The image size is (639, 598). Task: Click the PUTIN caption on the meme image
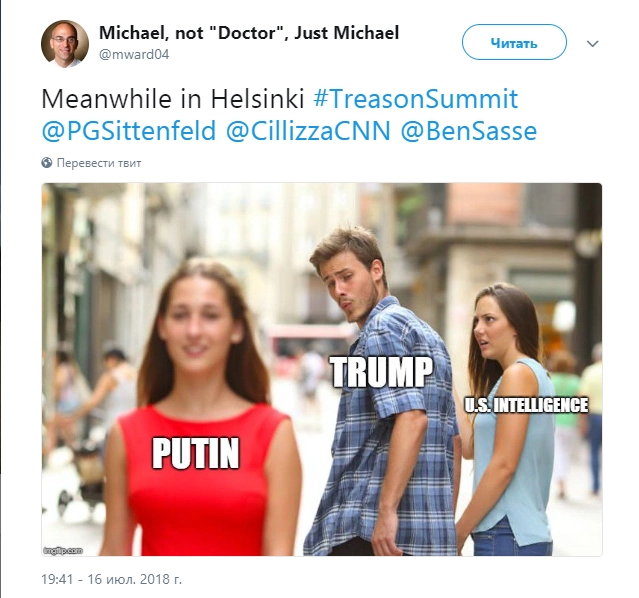click(196, 453)
